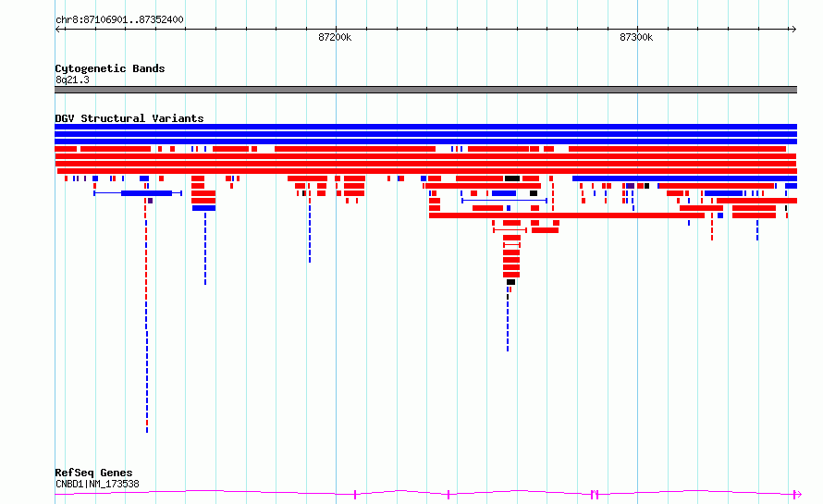Click the 87300k ruler tick label
This screenshot has width=823, height=504.
coord(636,37)
